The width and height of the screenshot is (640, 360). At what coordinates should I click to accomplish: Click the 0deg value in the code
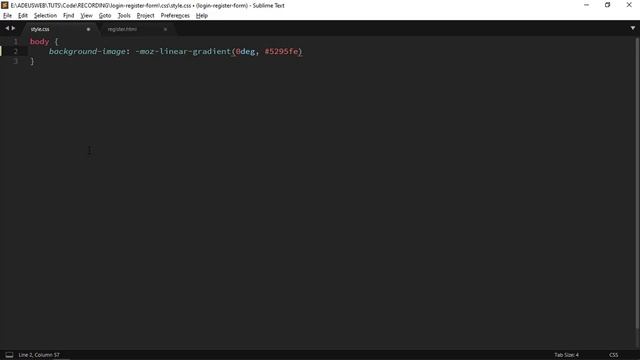click(x=245, y=51)
